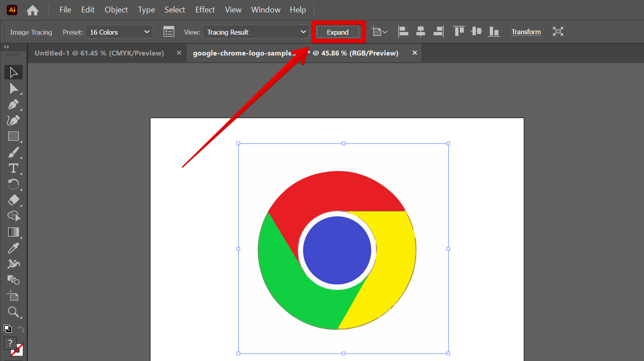
Task: Open the Image Trace panel options icon
Action: click(168, 32)
